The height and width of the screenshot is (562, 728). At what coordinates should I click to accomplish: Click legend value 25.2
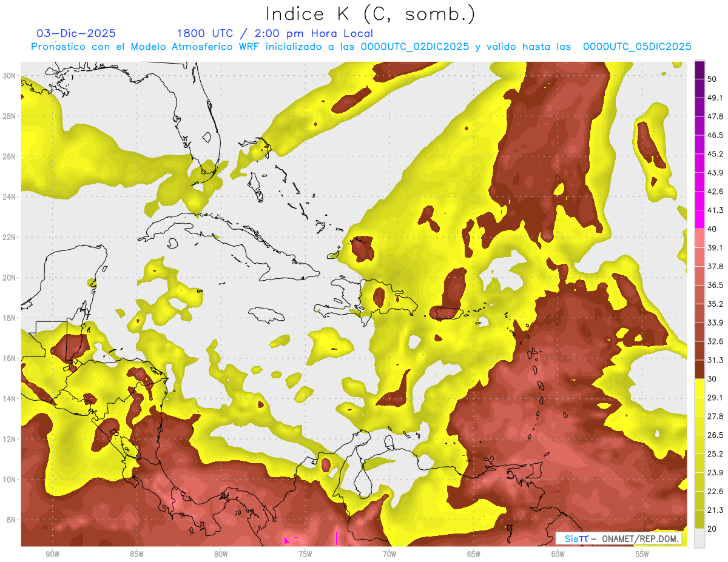point(715,454)
